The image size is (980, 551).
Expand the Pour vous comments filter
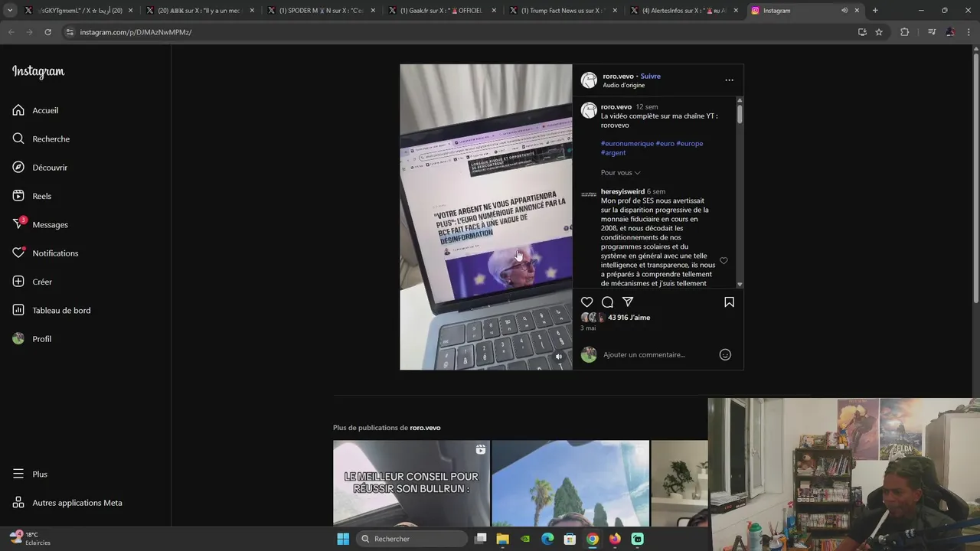click(620, 173)
